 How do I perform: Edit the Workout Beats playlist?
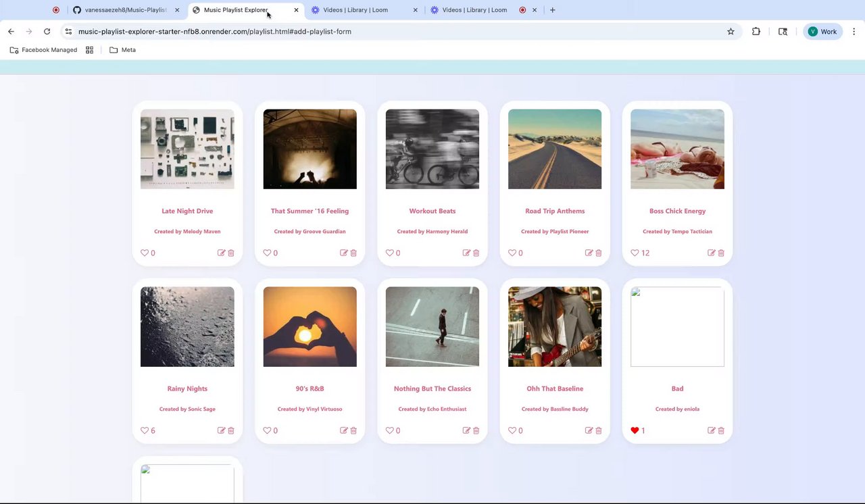coord(466,253)
